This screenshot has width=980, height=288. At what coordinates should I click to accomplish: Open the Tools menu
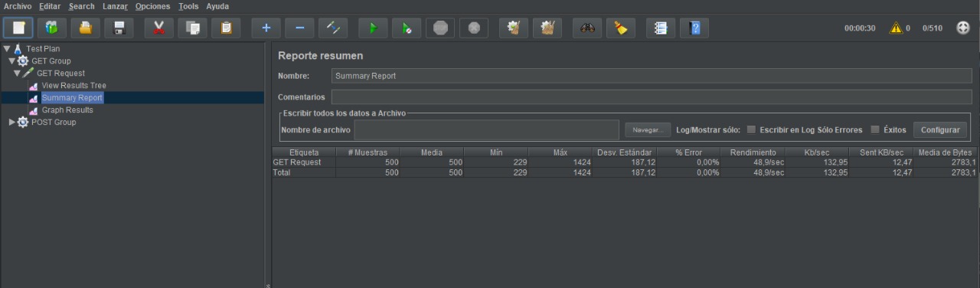[188, 6]
